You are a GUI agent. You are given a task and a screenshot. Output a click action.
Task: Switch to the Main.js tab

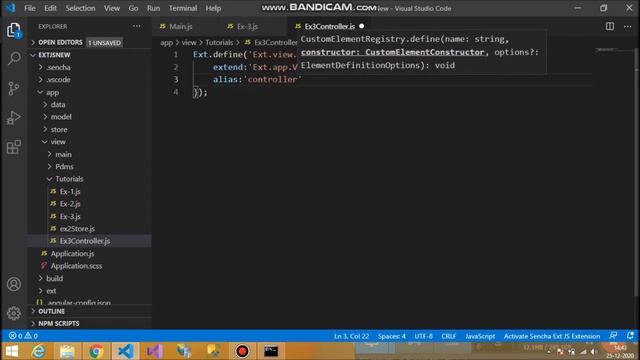tap(180, 26)
